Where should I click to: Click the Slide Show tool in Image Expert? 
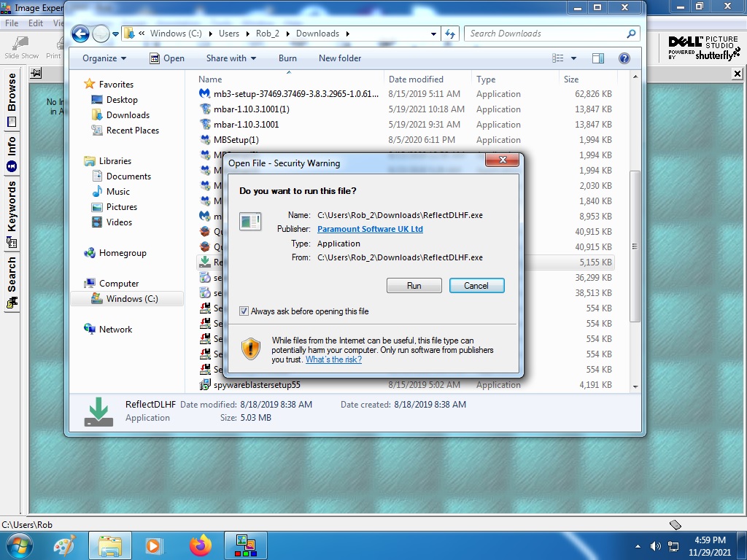pos(21,47)
